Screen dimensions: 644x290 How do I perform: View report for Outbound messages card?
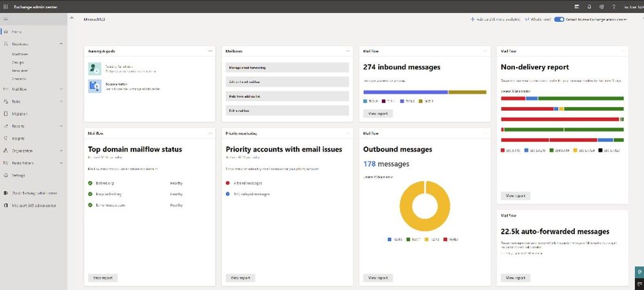[x=378, y=278]
